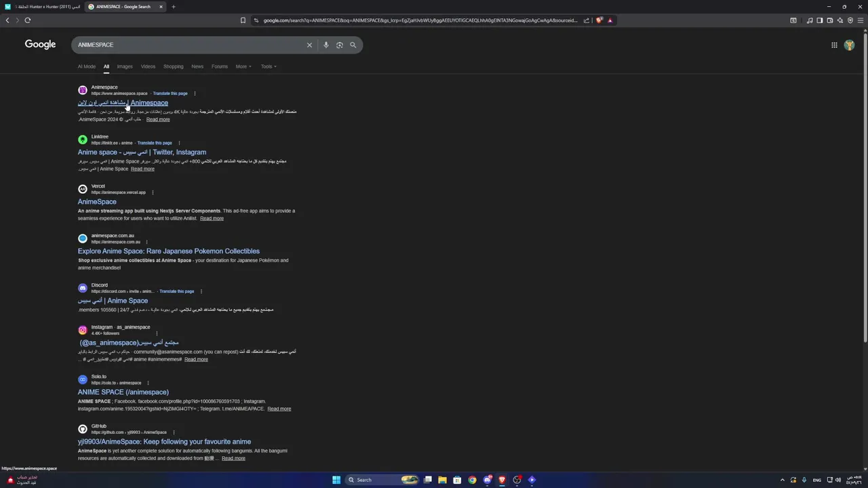Translate the Discord result page
The width and height of the screenshot is (868, 488).
(176, 291)
